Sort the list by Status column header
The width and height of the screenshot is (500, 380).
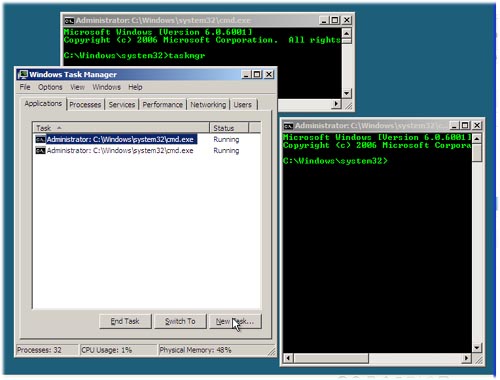click(229, 128)
